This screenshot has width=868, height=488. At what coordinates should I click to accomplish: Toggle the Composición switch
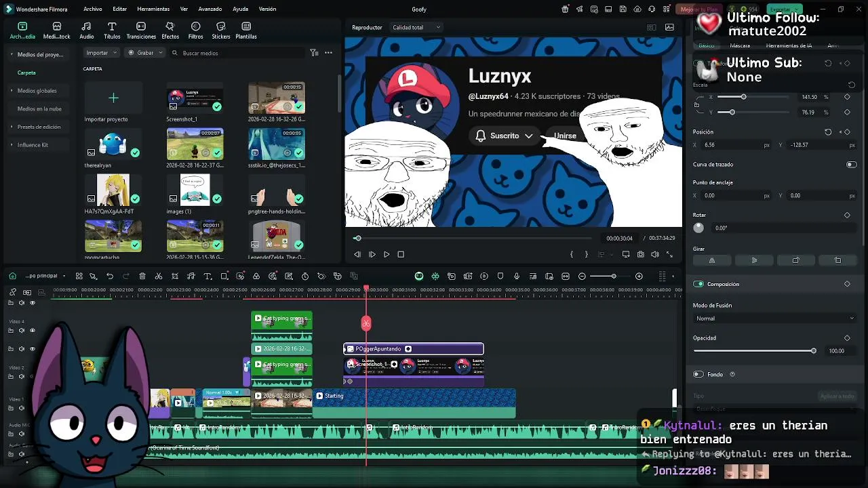[x=698, y=284]
